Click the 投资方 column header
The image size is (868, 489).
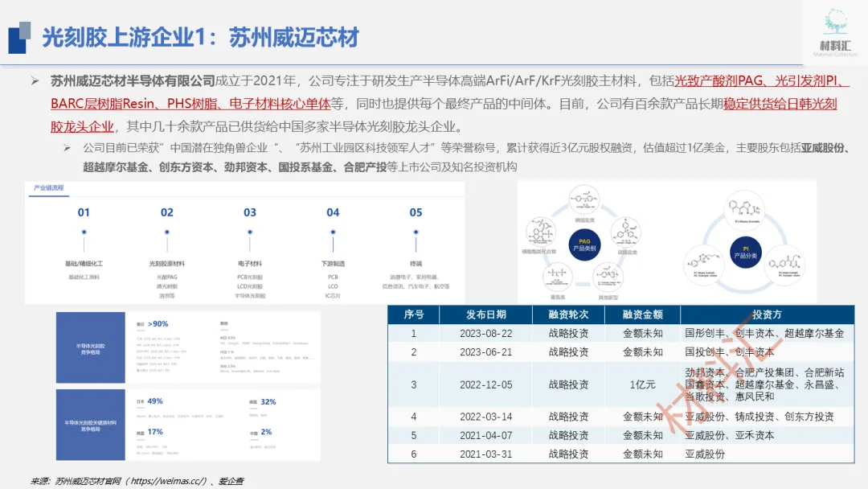point(767,314)
